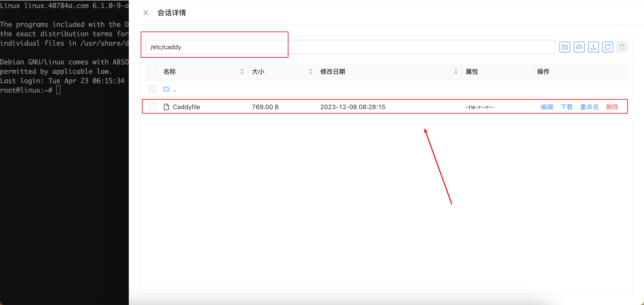Open the new folder creation icon
Image resolution: width=644 pixels, height=305 pixels.
tap(565, 47)
